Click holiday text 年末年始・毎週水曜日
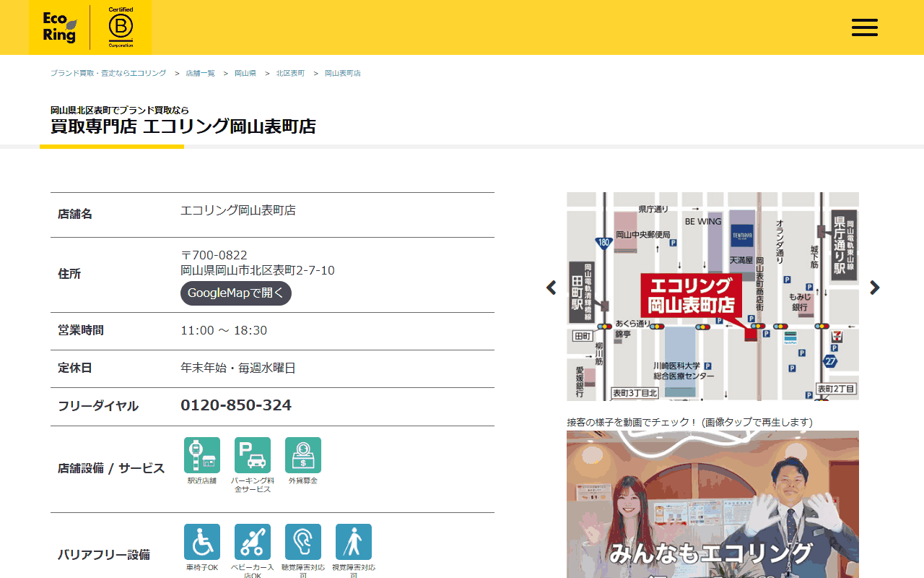Viewport: 924px width, 578px height. [x=238, y=368]
